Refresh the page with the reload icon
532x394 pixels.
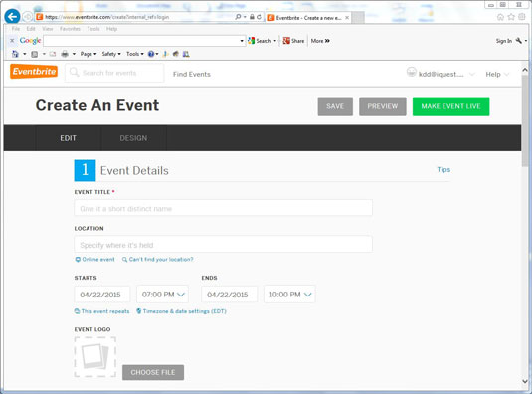(x=259, y=17)
